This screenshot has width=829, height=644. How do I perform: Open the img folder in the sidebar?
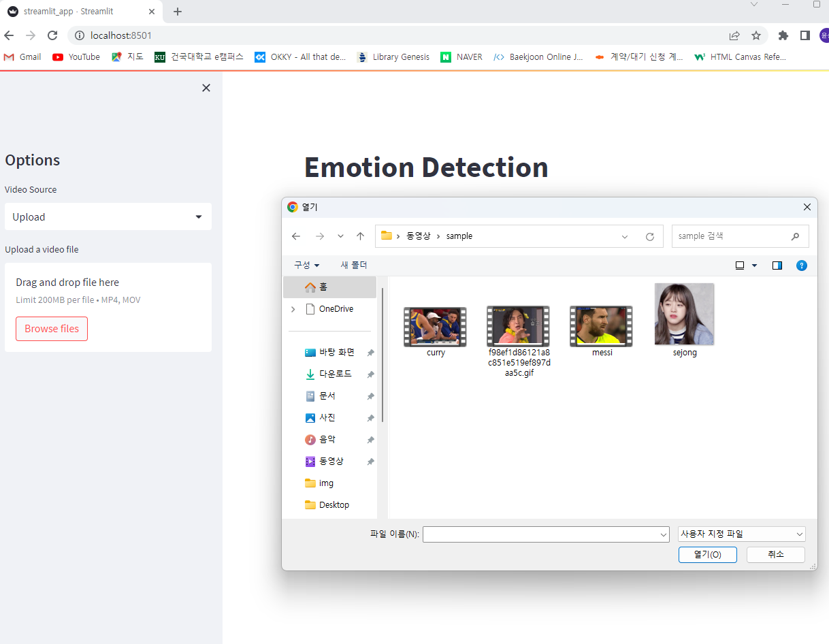click(x=325, y=483)
